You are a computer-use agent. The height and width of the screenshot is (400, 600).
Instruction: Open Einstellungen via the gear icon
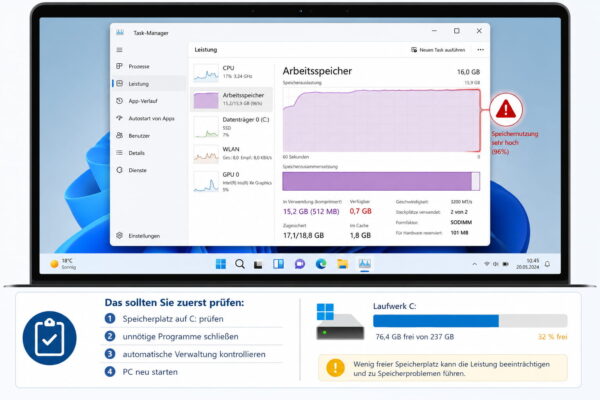pyautogui.click(x=119, y=235)
